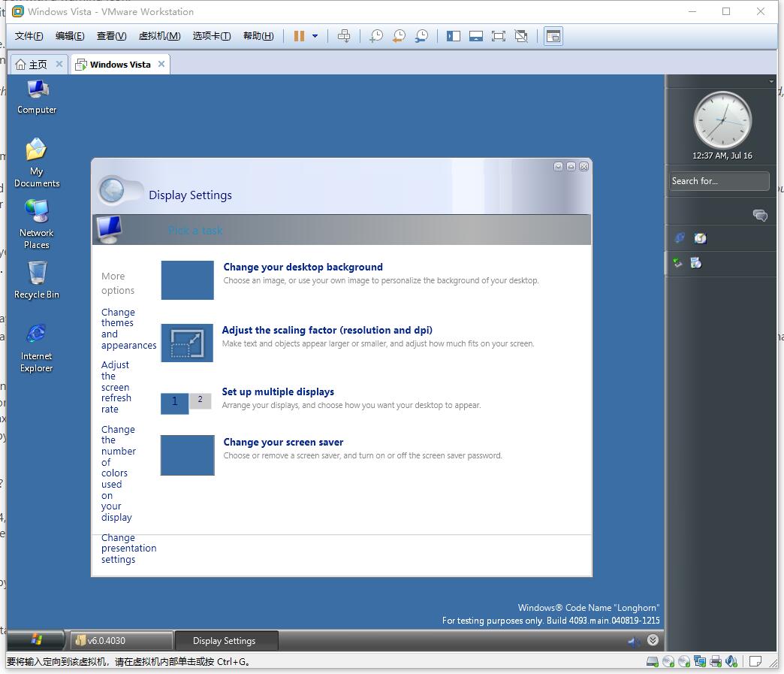784x674 pixels.
Task: Open the snapshot manager
Action: pos(421,36)
